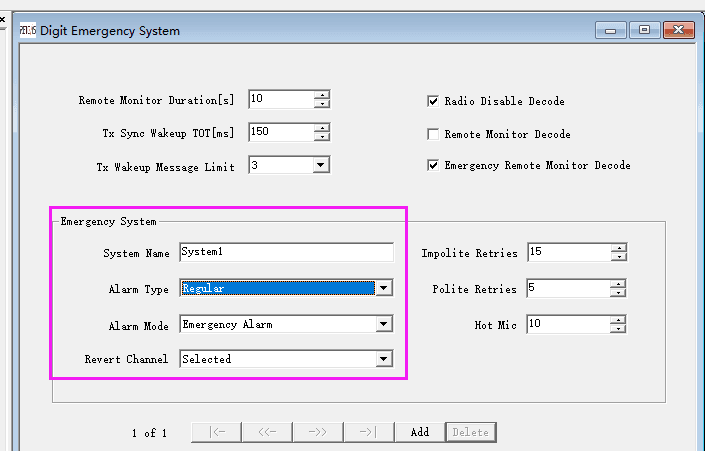Maximize the Digit Emergency System window
The width and height of the screenshot is (705, 451).
(644, 30)
